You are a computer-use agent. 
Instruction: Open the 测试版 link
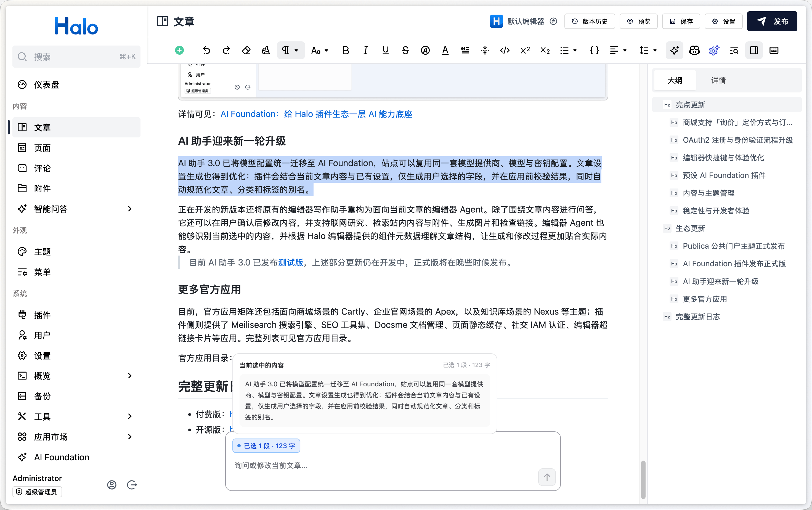tap(290, 263)
